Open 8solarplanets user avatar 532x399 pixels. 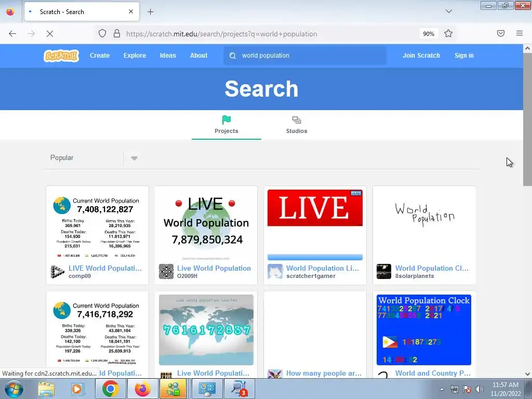[x=384, y=272]
